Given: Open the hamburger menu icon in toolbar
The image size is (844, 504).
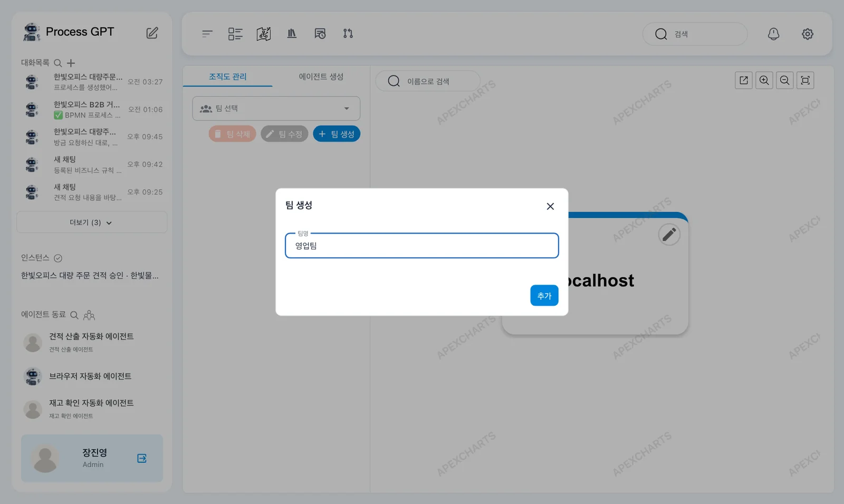Looking at the screenshot, I should (x=207, y=34).
